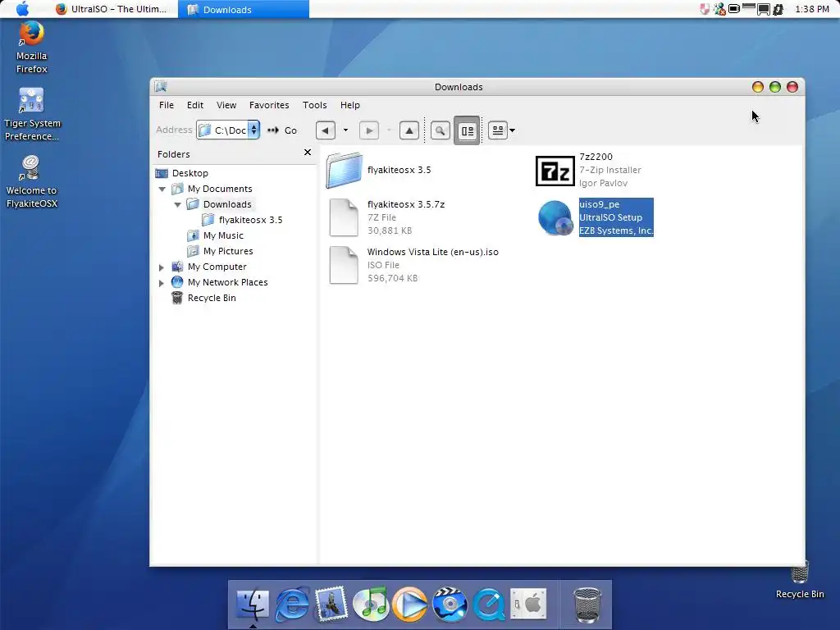Viewport: 840px width, 630px height.
Task: Select the Downloads taskbar window tab
Action: 243,9
